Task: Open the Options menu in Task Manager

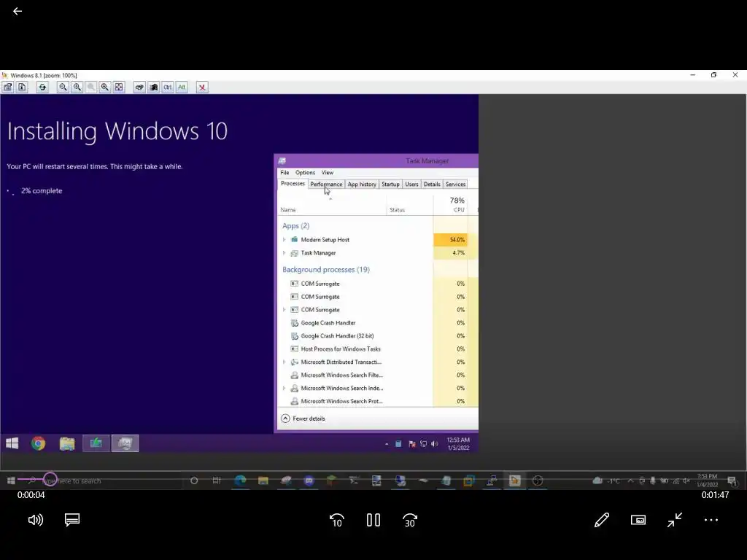Action: click(305, 172)
